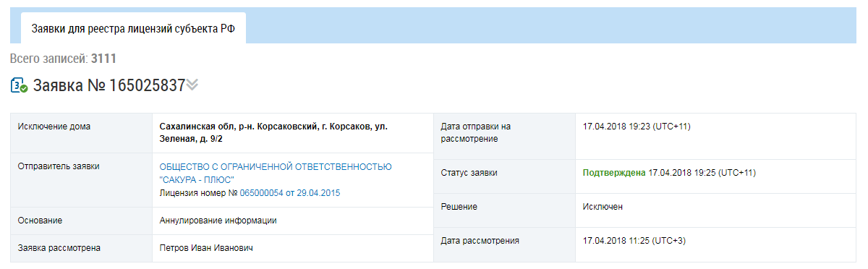Image resolution: width=868 pixels, height=269 pixels.
Task: Open the Заявки для реестра лицензий субъекта РФ tab
Action: click(134, 29)
